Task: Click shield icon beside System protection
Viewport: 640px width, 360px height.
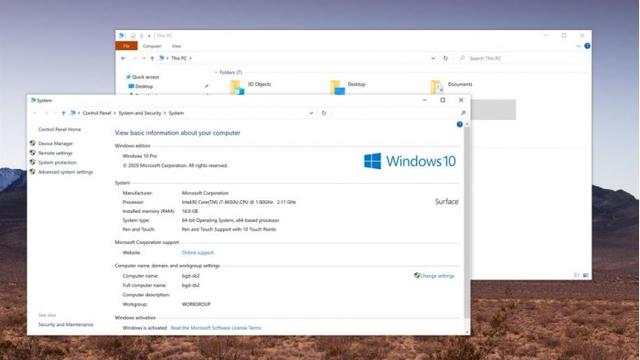Action: coord(33,162)
